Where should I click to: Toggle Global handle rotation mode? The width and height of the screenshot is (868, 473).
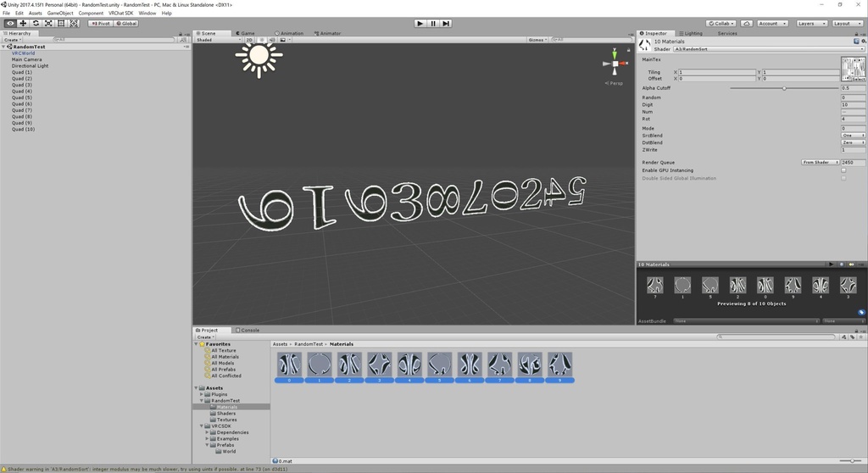pos(126,23)
